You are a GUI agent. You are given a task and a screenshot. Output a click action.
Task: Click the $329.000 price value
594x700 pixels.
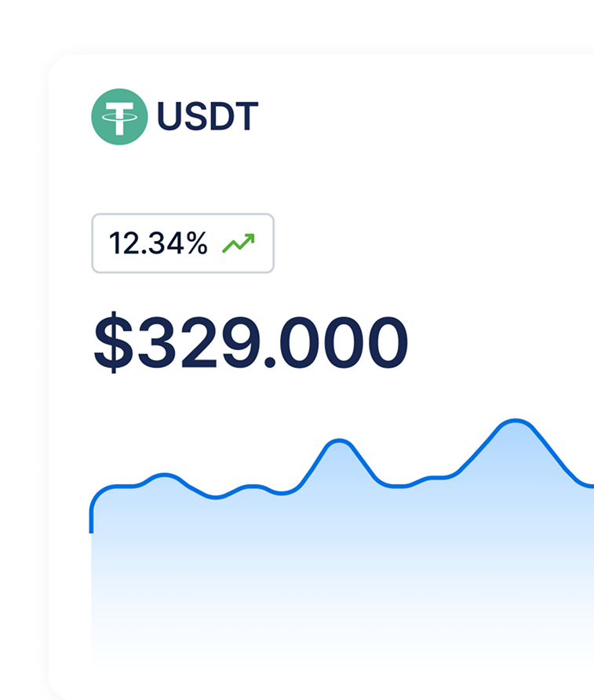(x=251, y=344)
